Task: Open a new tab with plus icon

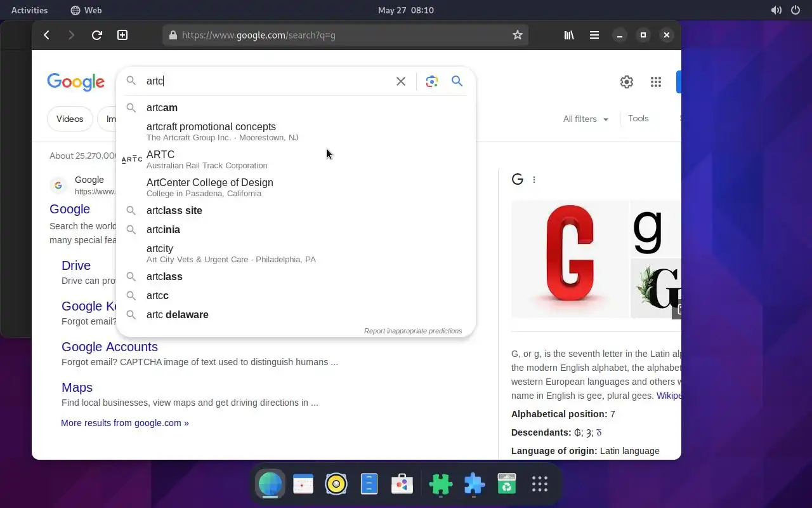Action: click(x=122, y=35)
